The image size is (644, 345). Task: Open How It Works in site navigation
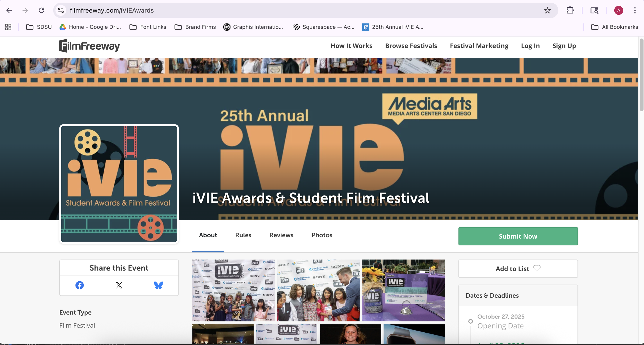(351, 46)
